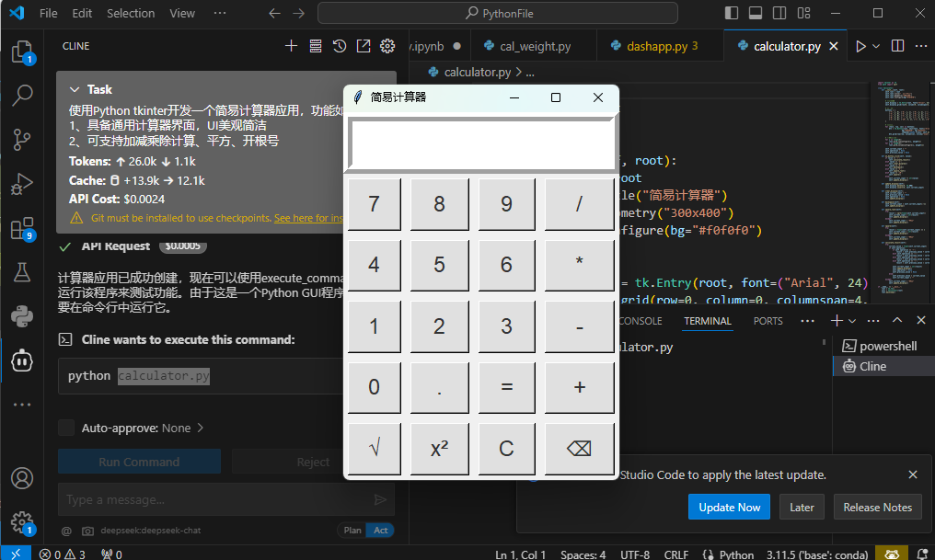Click the PythonFile command center search
Viewport: 935px width, 560px height.
(x=498, y=13)
